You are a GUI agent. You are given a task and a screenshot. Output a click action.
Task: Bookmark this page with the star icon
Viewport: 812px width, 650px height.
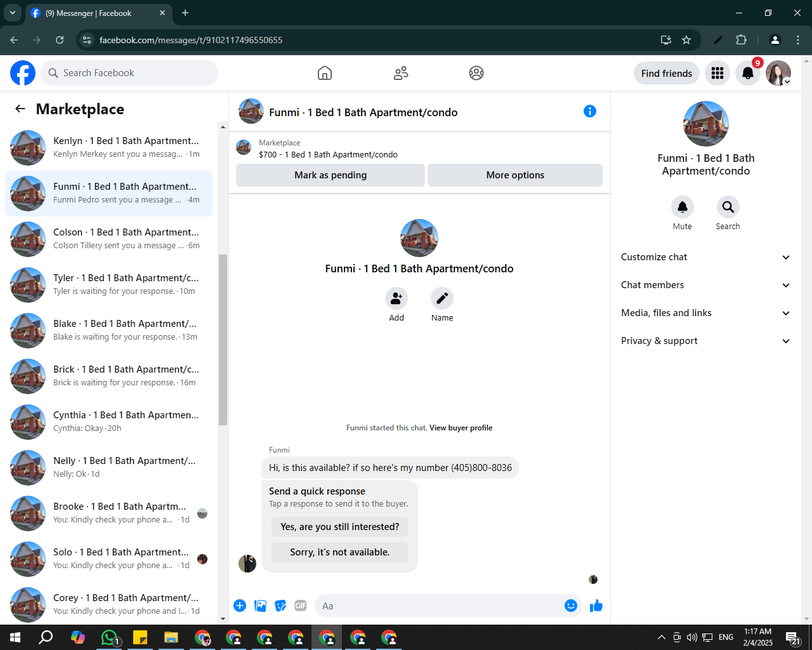[x=686, y=40]
